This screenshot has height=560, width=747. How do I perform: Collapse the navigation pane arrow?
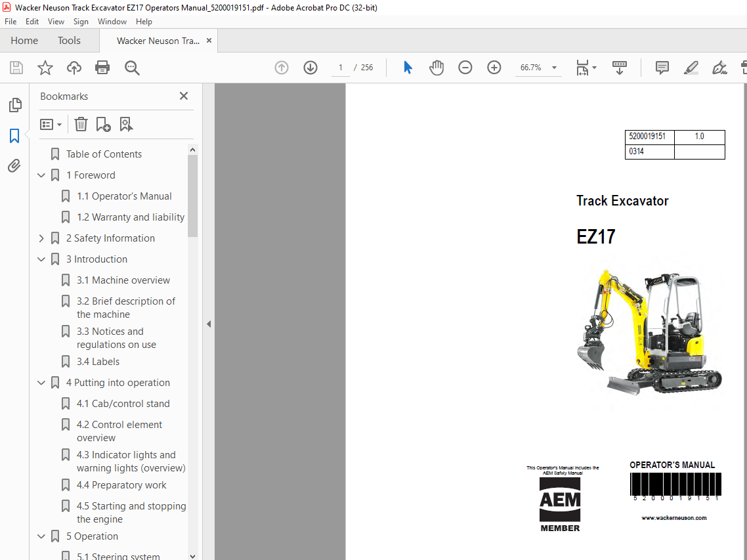pos(209,324)
